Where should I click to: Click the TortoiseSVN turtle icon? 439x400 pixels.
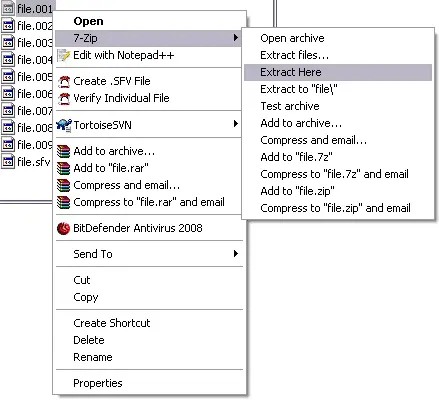tap(64, 125)
